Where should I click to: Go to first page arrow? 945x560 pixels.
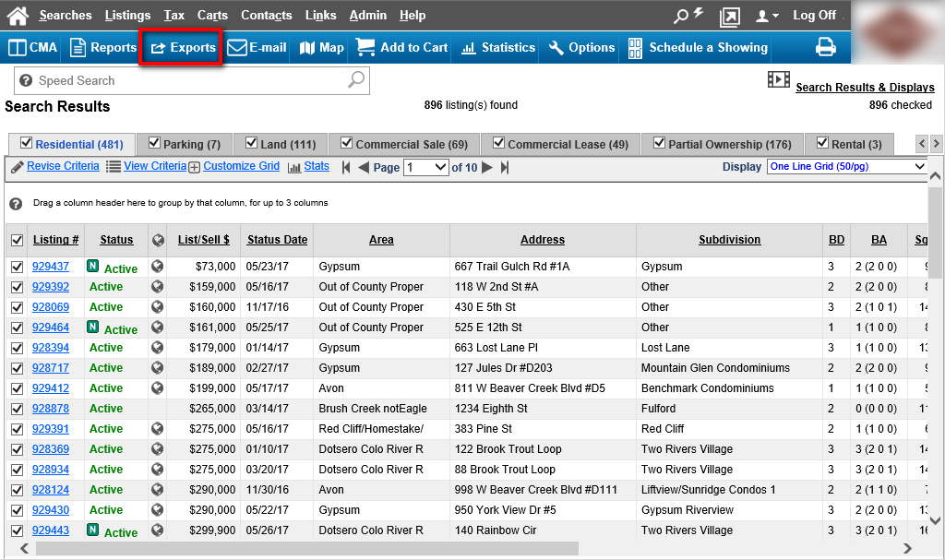pos(346,167)
